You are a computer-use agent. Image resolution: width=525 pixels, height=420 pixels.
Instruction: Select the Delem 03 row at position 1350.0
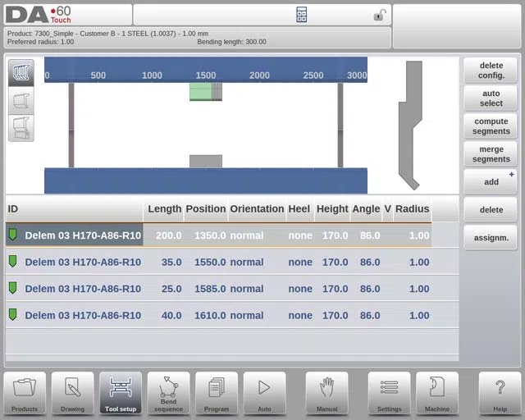click(219, 235)
